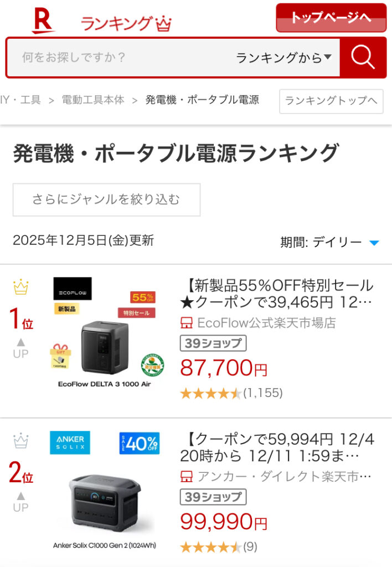The height and width of the screenshot is (567, 392).
Task: Click the shop icon beside EcoFlow公式楽天市場店
Action: (187, 323)
